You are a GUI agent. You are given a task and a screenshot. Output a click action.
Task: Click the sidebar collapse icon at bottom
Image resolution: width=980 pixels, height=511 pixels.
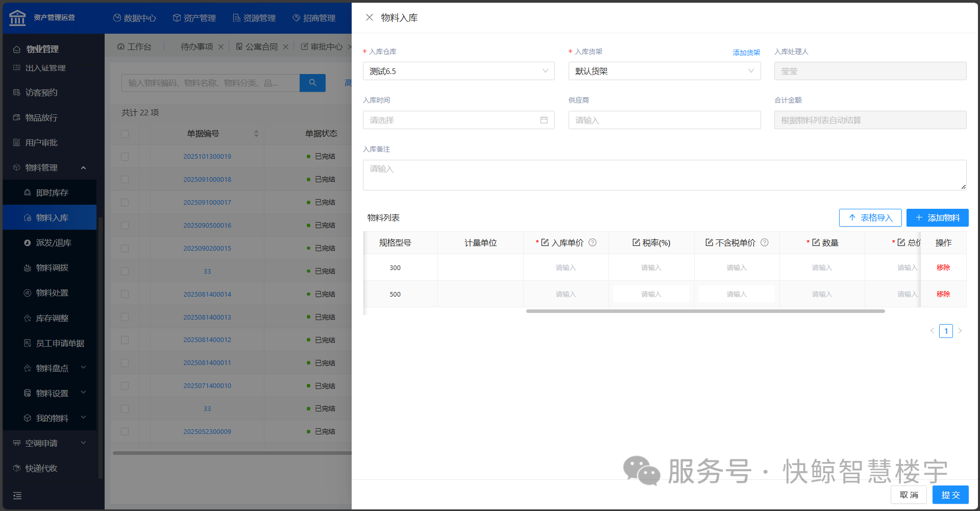(x=17, y=495)
